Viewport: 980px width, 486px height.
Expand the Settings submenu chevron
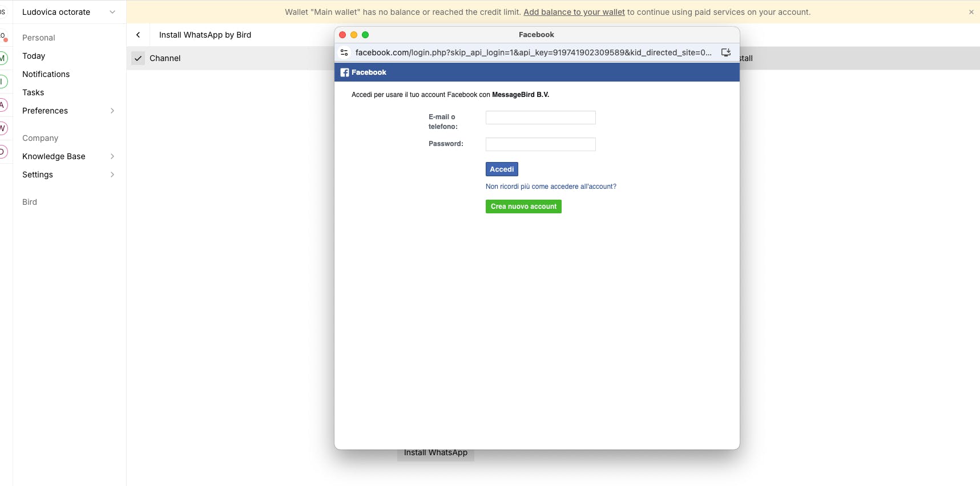click(112, 175)
